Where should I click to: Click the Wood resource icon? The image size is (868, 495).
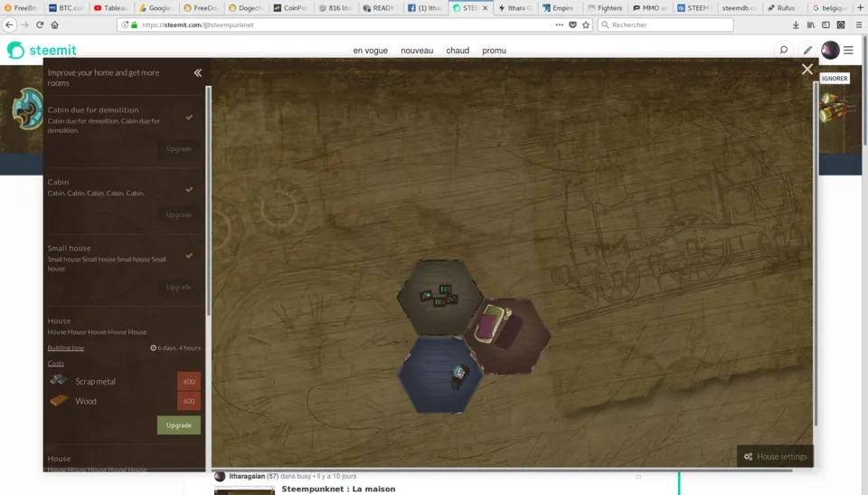pyautogui.click(x=59, y=400)
